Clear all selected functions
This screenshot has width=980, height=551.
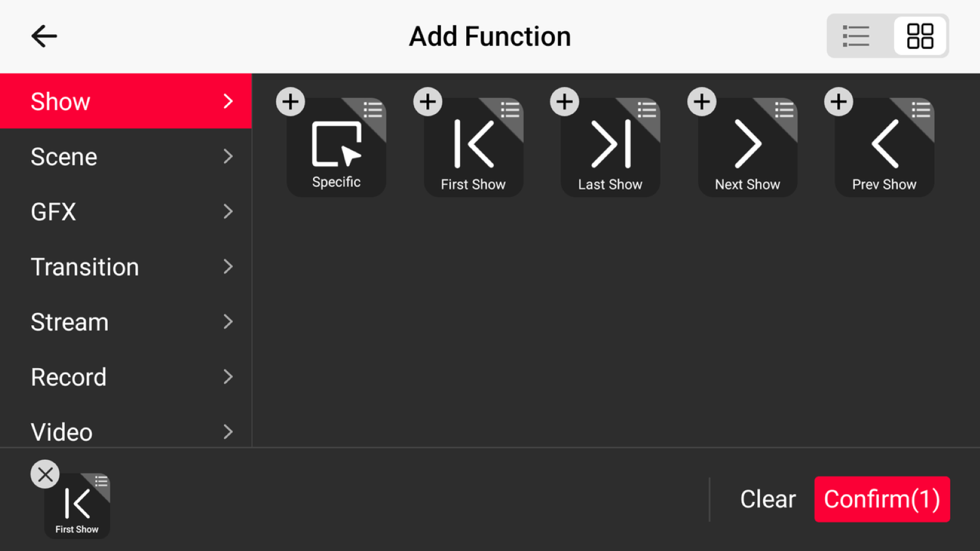[x=768, y=499]
